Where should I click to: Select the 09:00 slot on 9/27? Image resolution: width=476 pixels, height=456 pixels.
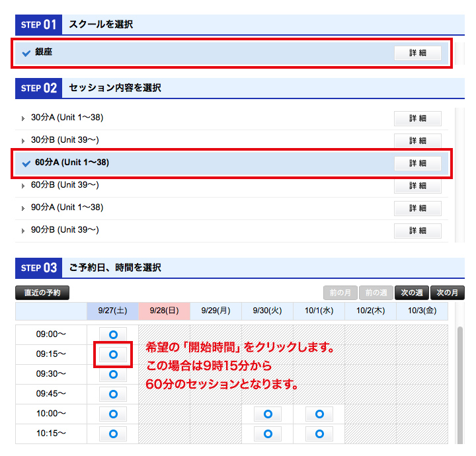point(113,334)
